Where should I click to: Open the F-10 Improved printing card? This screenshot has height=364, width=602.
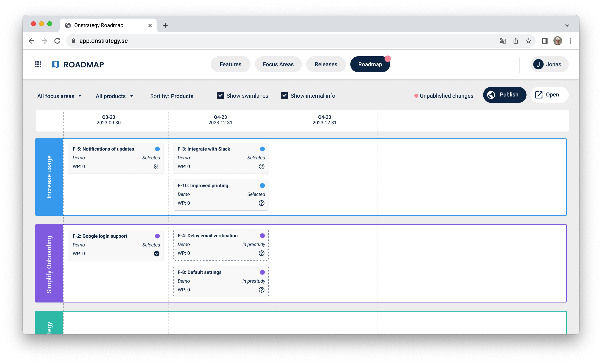click(x=203, y=186)
